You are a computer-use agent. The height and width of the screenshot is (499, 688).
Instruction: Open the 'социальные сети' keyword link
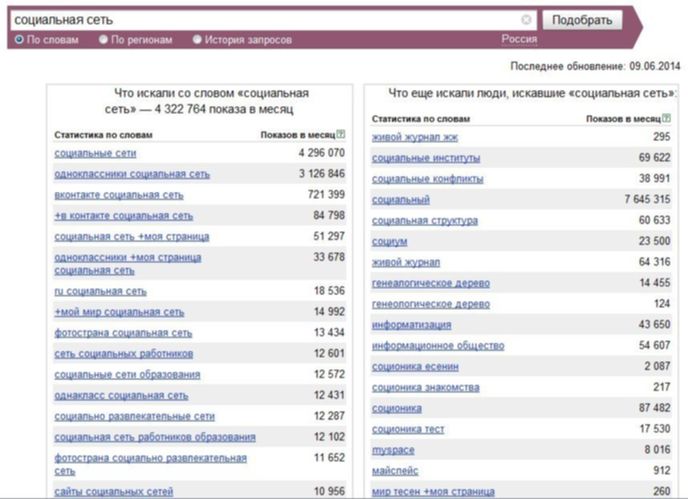[x=95, y=153]
